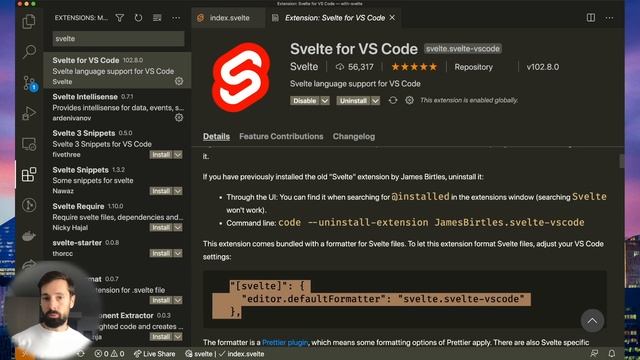
Task: Open the Git graph activity bar icon
Action: tap(29, 205)
